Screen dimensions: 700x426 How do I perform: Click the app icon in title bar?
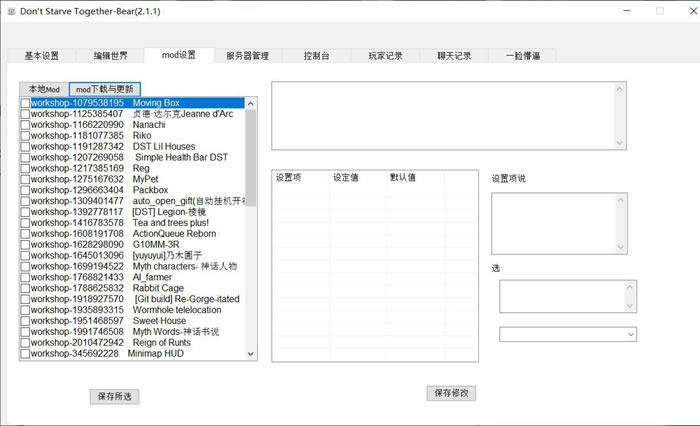click(10, 10)
